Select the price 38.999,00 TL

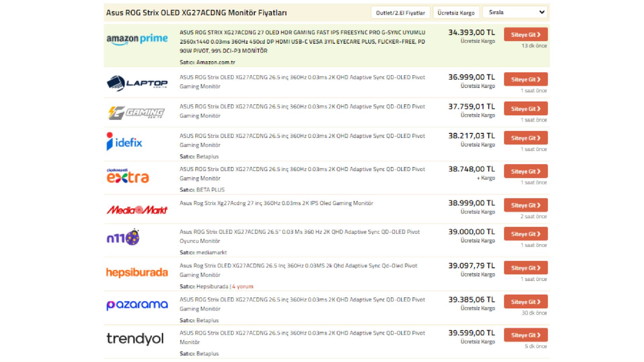click(x=472, y=203)
